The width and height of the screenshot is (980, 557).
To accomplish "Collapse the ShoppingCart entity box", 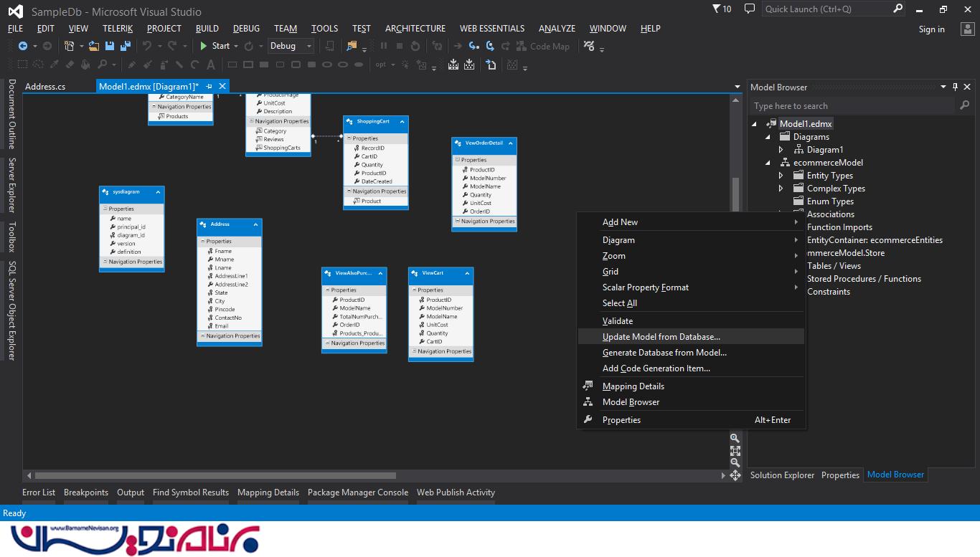I will pyautogui.click(x=402, y=122).
